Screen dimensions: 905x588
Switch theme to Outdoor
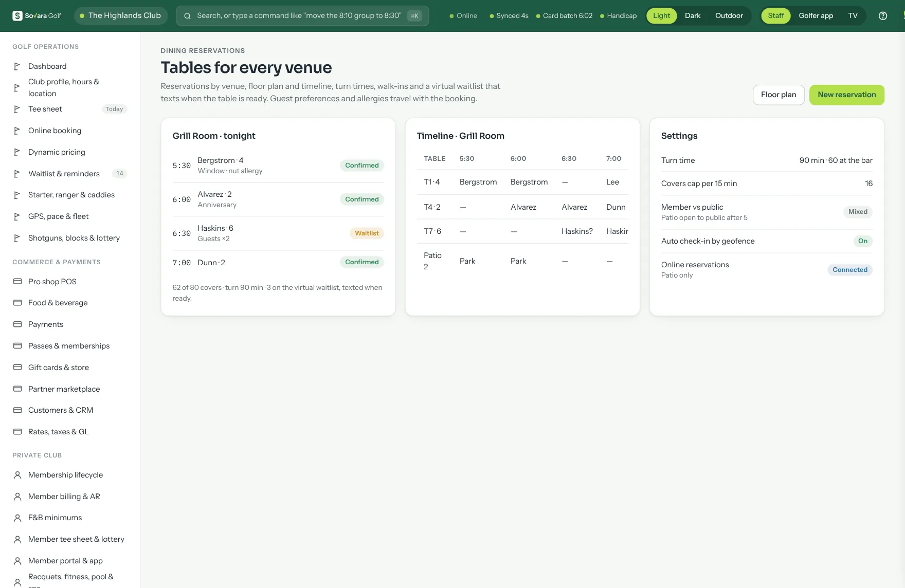click(729, 16)
